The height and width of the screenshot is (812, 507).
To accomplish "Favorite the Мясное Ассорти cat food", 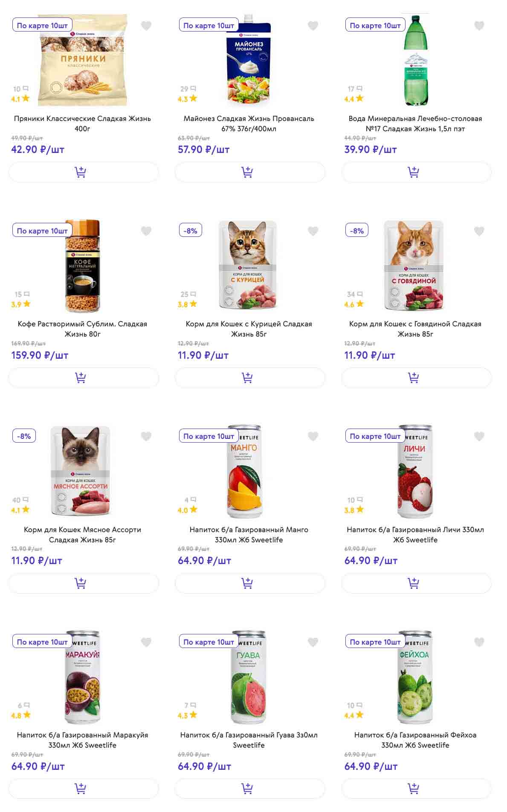I will tap(146, 436).
